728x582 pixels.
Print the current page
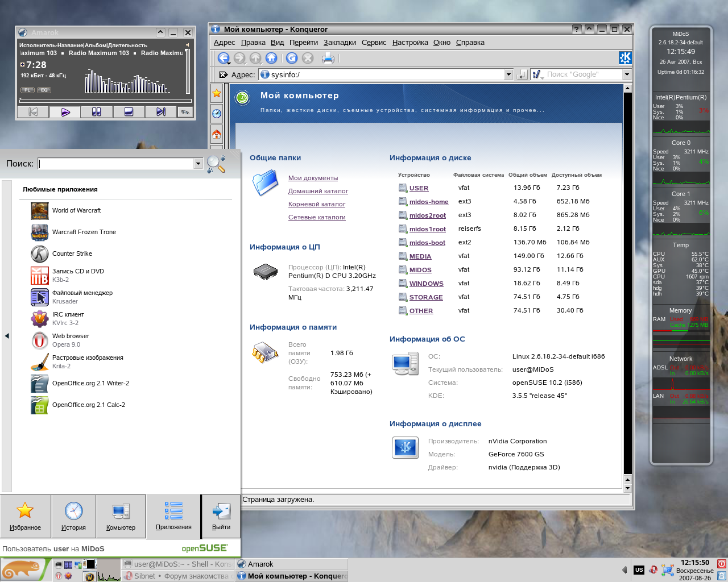[x=328, y=58]
